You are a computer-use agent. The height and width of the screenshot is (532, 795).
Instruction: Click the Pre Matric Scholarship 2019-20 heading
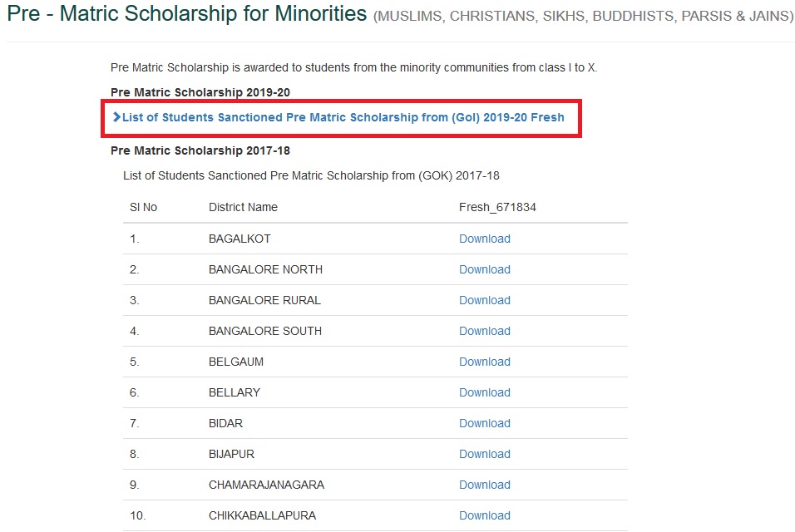(200, 93)
